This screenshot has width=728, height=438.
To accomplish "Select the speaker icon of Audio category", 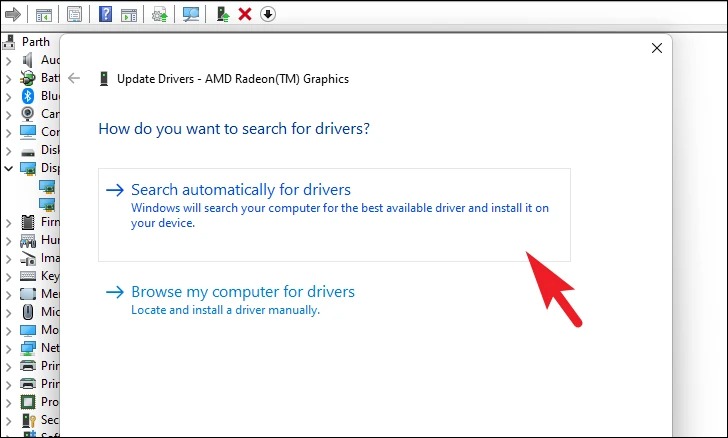I will [x=27, y=60].
